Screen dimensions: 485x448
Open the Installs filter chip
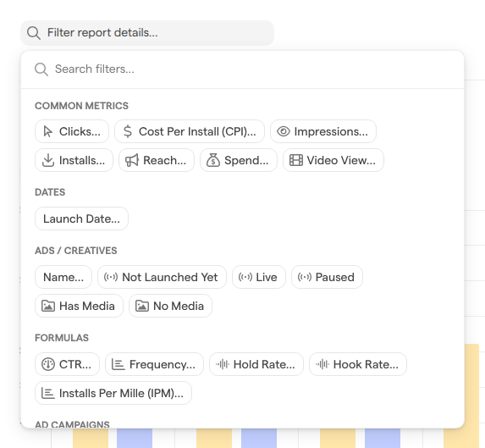(x=74, y=160)
